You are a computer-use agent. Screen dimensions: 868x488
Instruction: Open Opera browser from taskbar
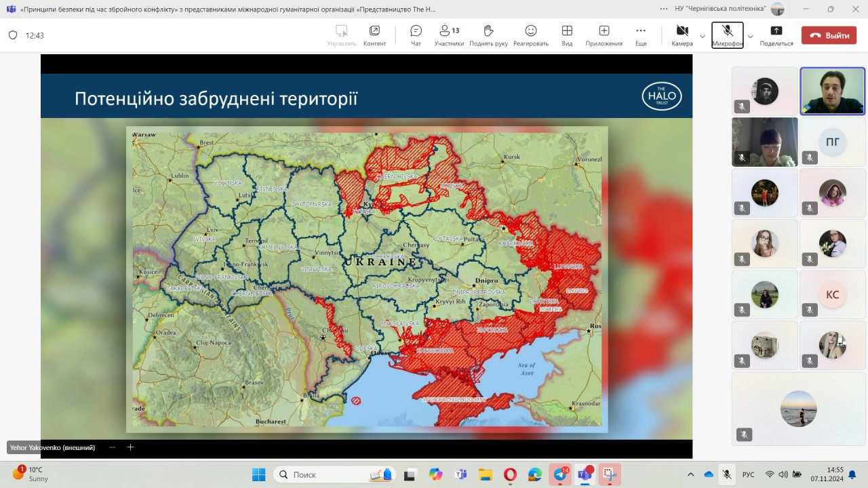tap(510, 474)
